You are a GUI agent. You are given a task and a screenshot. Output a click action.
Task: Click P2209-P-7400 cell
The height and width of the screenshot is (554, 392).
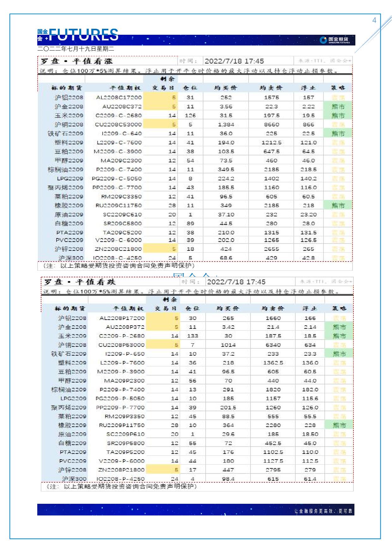(122, 389)
